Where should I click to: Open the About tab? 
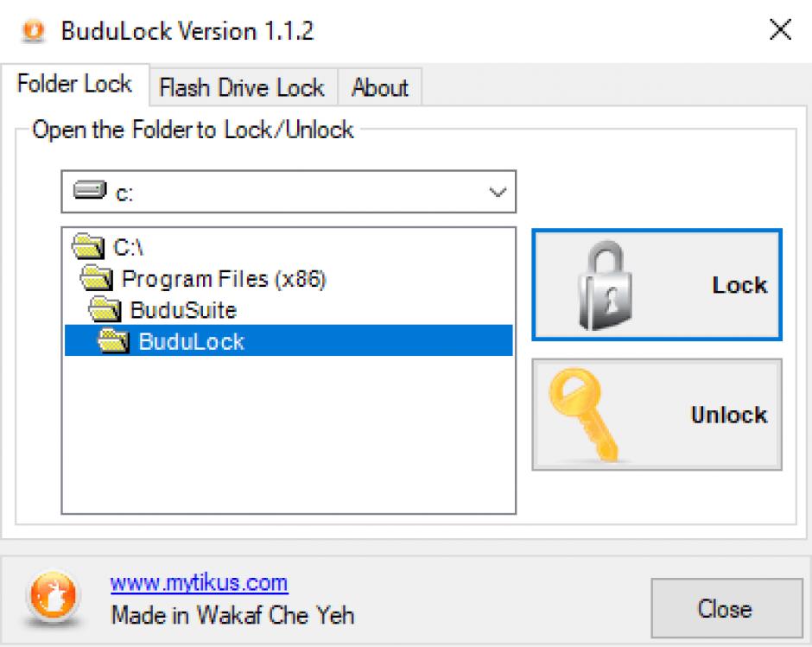coord(379,87)
